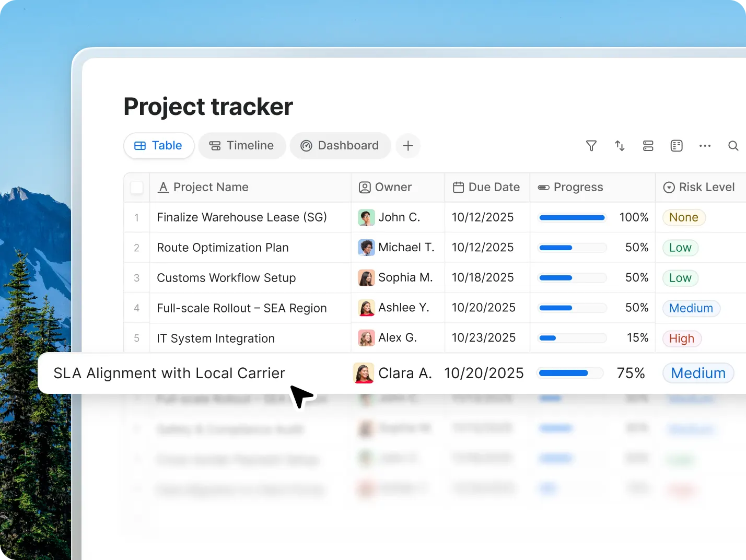
Task: Open Low risk tag for Customs Workflow Setup
Action: coord(680,278)
